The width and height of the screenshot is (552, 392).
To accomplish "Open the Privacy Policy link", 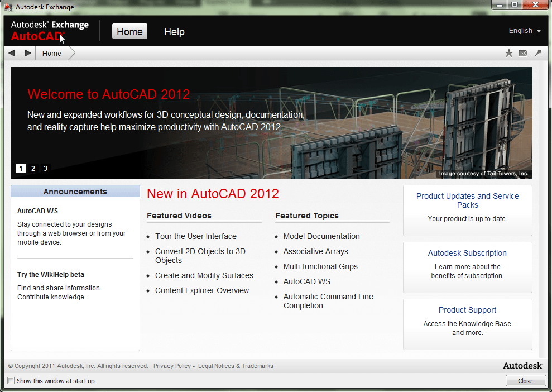I will coord(172,366).
